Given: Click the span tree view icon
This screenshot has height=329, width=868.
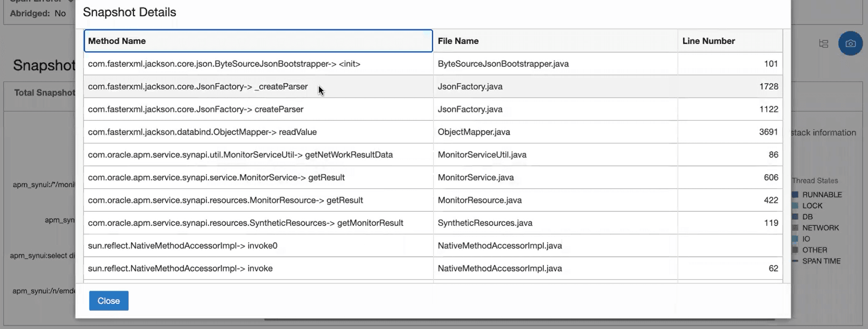Looking at the screenshot, I should 824,44.
